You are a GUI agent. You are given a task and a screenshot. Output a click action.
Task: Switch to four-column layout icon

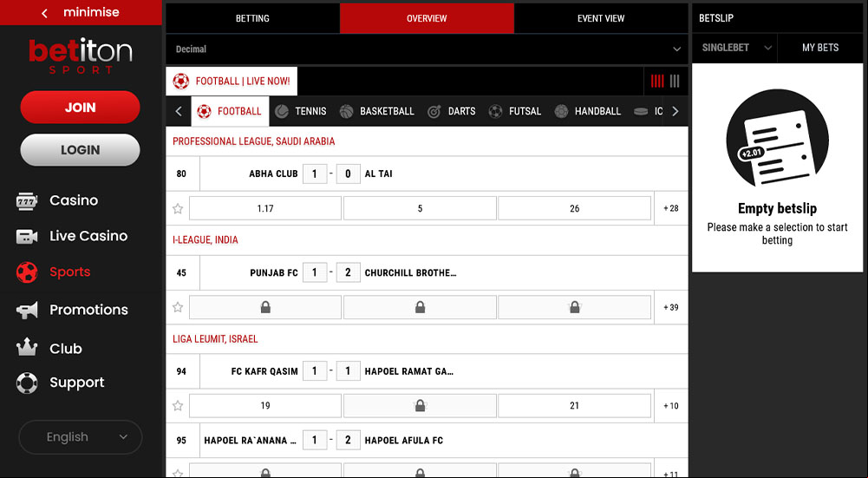tap(657, 82)
